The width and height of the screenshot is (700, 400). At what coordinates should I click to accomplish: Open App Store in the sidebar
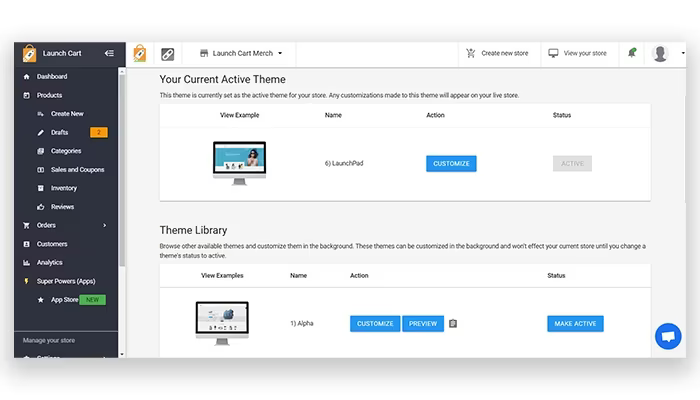click(64, 300)
